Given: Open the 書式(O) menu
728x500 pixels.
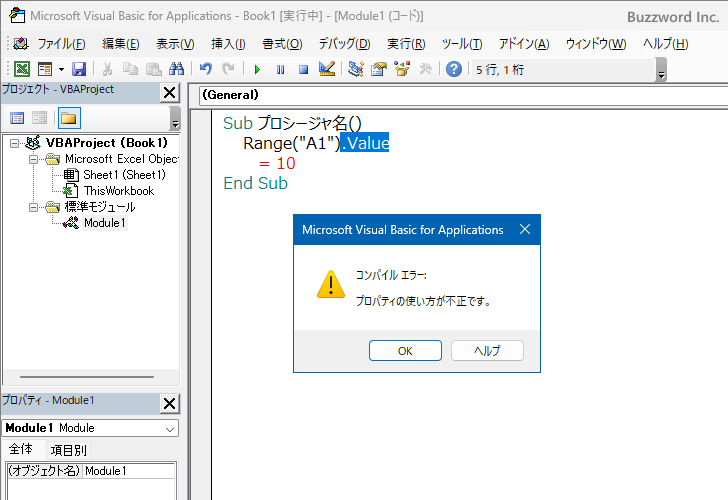Looking at the screenshot, I should pyautogui.click(x=282, y=44).
